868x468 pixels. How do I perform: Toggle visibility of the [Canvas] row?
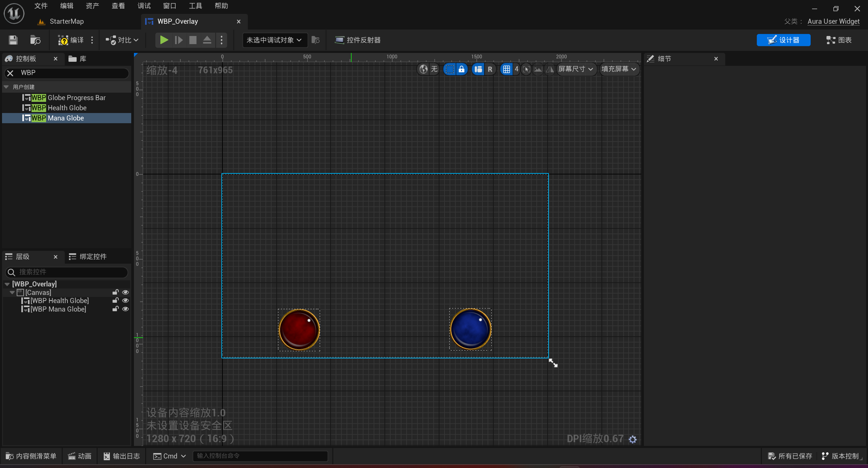[x=125, y=292]
